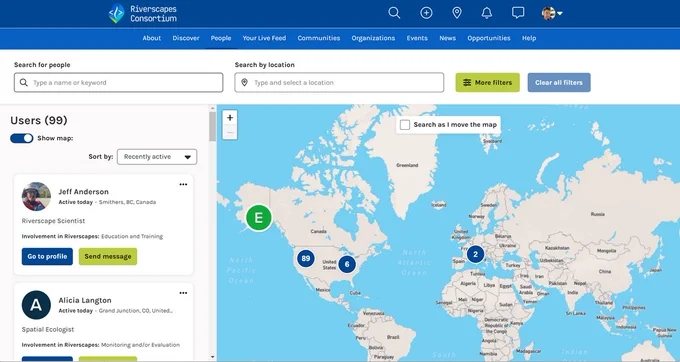Select the People menu item

point(221,38)
